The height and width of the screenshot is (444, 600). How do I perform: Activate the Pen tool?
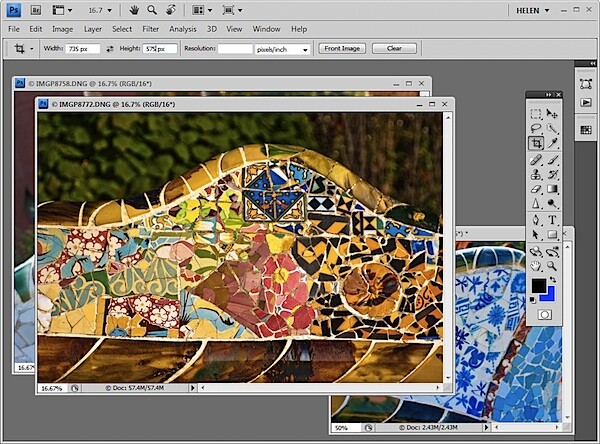(x=536, y=220)
